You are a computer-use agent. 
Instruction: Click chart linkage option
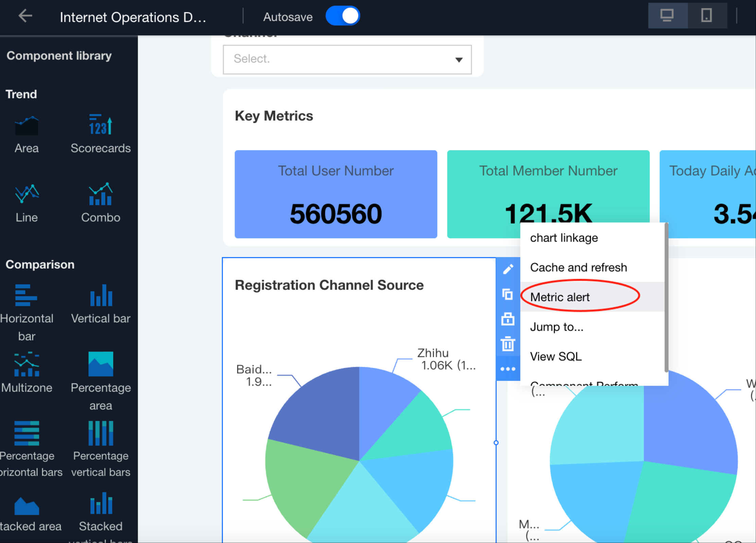pos(564,238)
